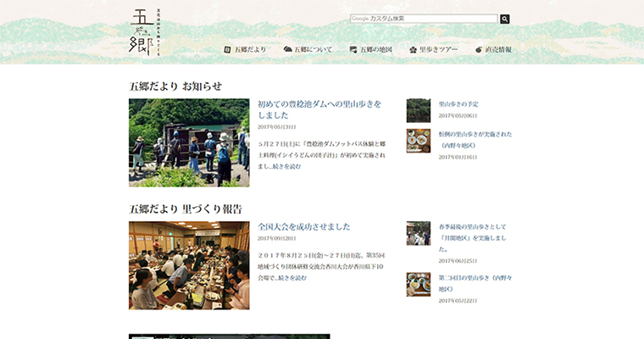The image size is (644, 339).
Task: Click 続きを読む under the dam article
Action: 287,166
